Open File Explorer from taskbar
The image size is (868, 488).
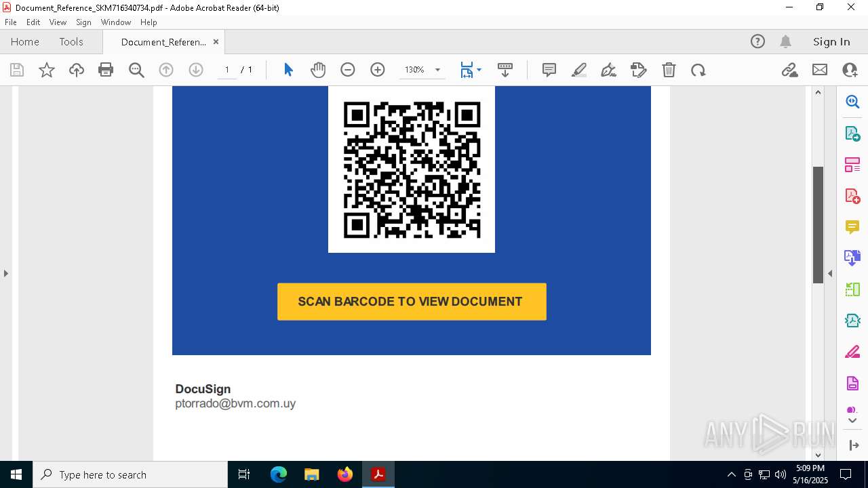pyautogui.click(x=312, y=474)
